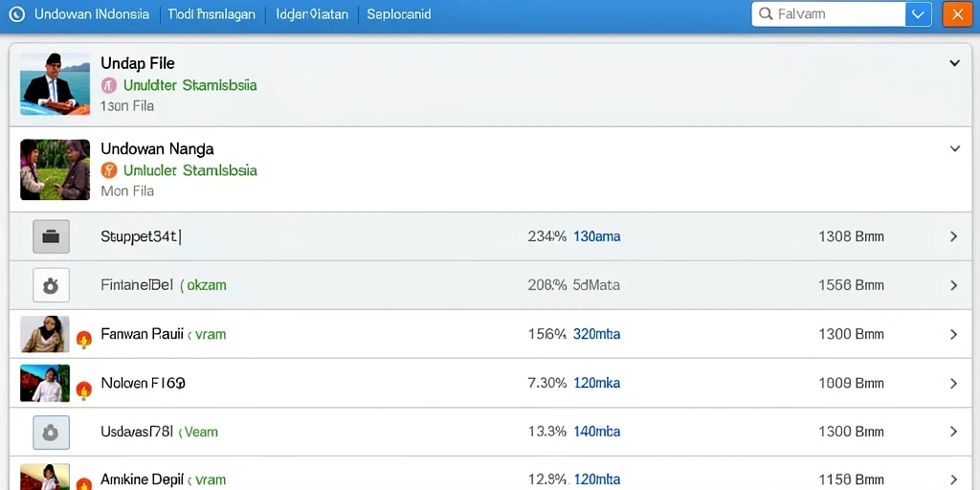Image resolution: width=980 pixels, height=490 pixels.
Task: Click the 320mba link in Fanwan row
Action: (597, 334)
